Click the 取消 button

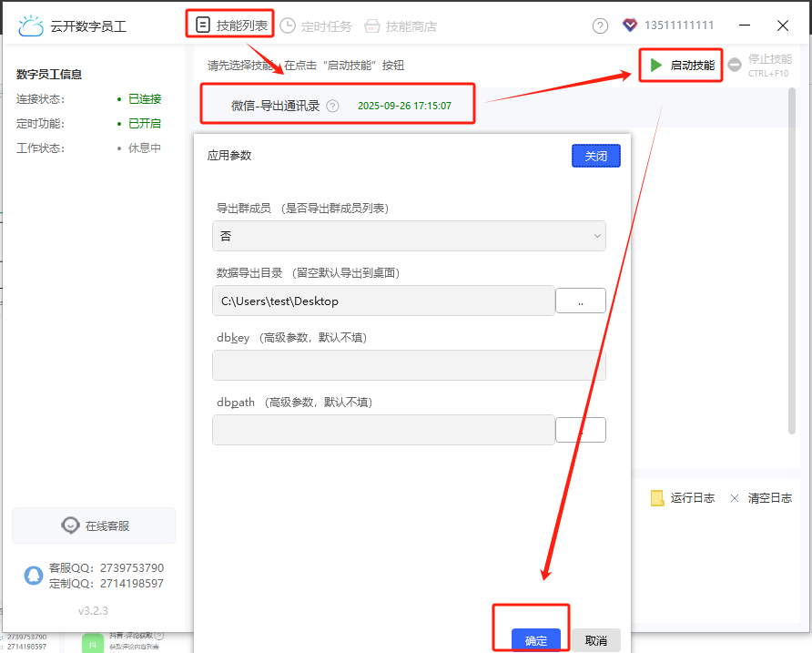point(595,640)
